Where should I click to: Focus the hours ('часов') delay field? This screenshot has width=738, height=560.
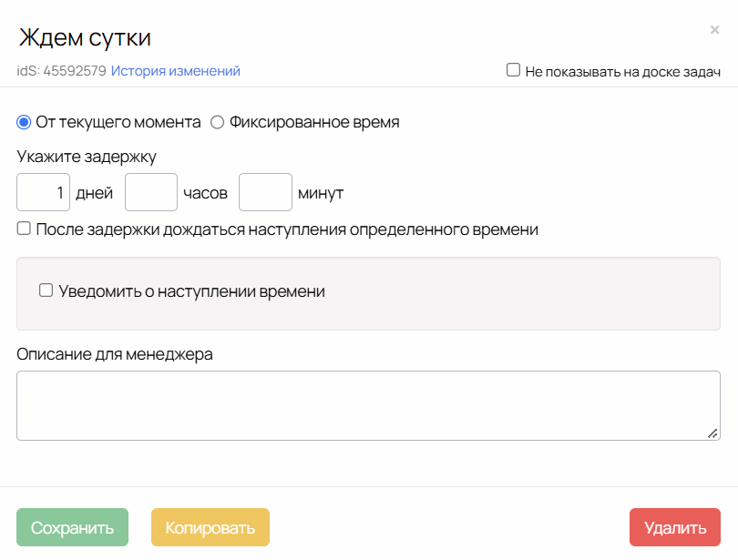151,192
